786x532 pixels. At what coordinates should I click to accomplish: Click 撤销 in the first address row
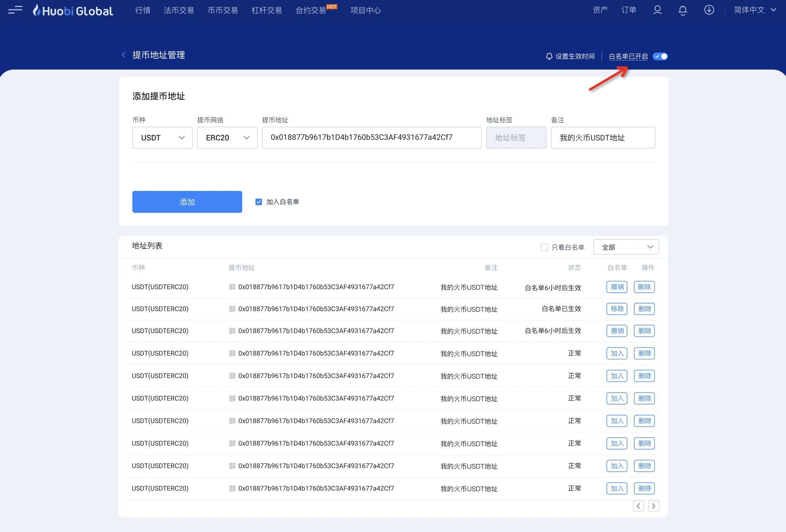coord(617,287)
